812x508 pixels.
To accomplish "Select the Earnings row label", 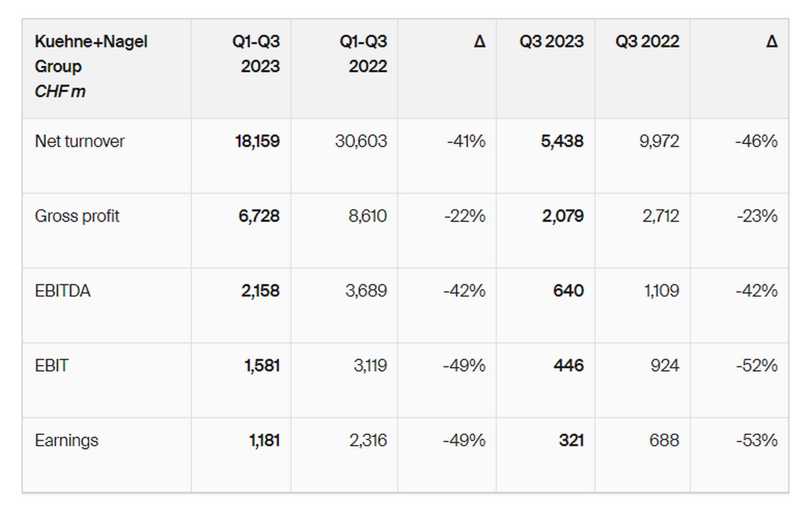I will tap(66, 440).
